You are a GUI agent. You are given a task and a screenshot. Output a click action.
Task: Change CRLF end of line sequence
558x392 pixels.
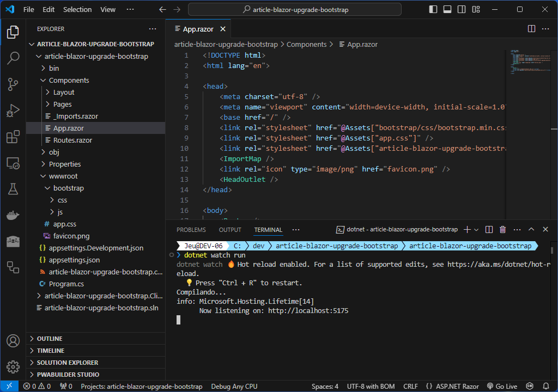pyautogui.click(x=410, y=387)
